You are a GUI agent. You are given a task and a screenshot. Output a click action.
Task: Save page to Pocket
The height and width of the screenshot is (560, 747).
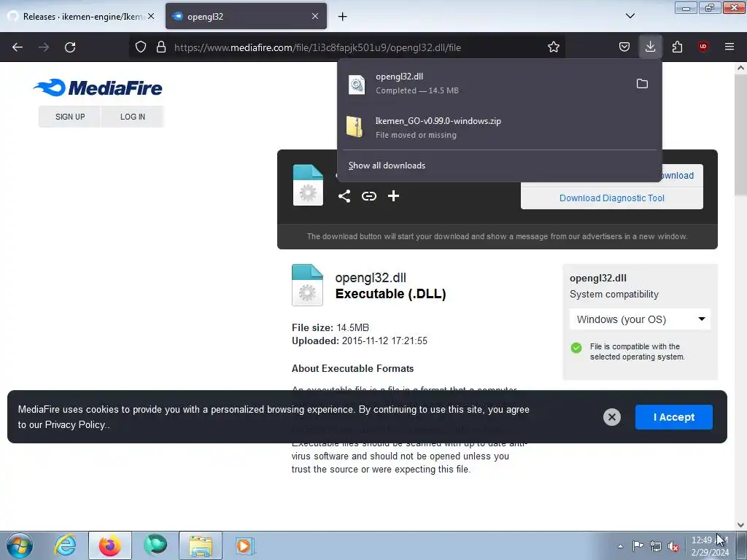624,47
